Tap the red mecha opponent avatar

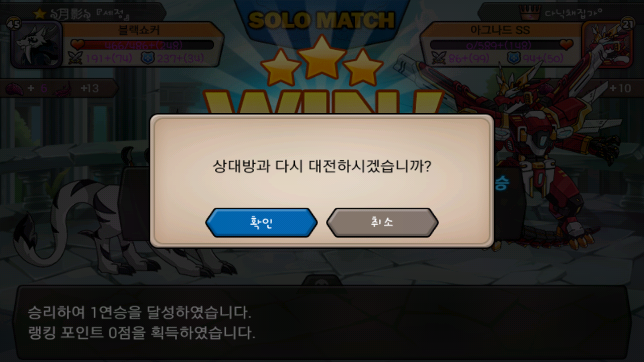607,44
